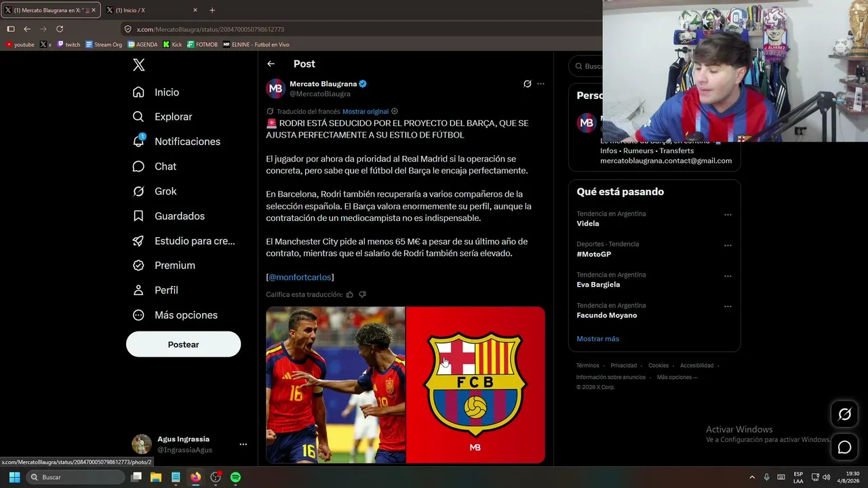This screenshot has width=868, height=488.
Task: Open File Explorer from the taskbar
Action: (x=155, y=477)
